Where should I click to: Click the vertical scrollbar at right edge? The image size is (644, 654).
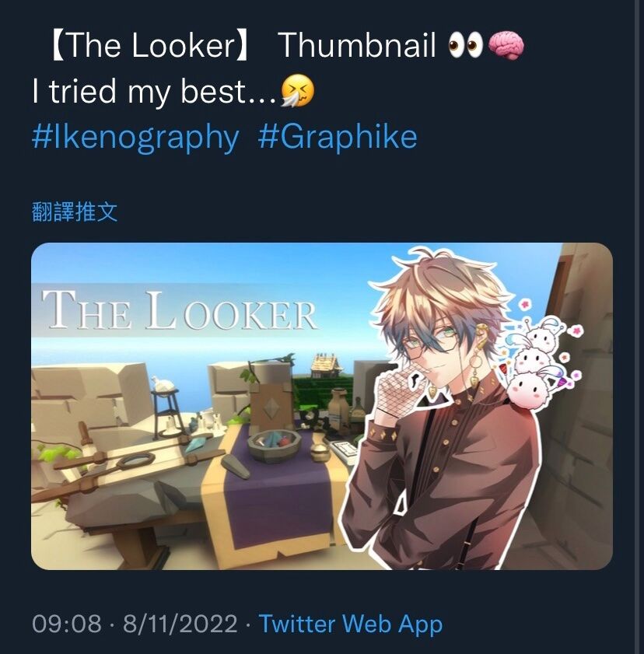[637, 327]
